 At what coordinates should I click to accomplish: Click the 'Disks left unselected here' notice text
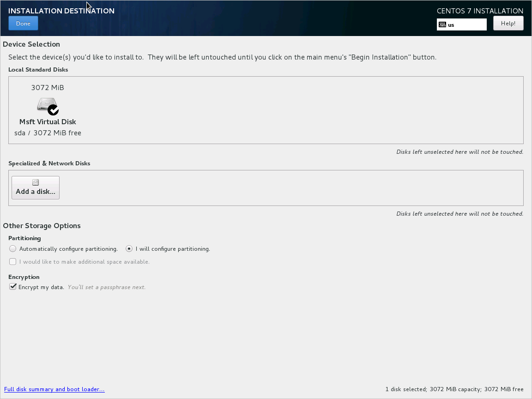click(459, 151)
